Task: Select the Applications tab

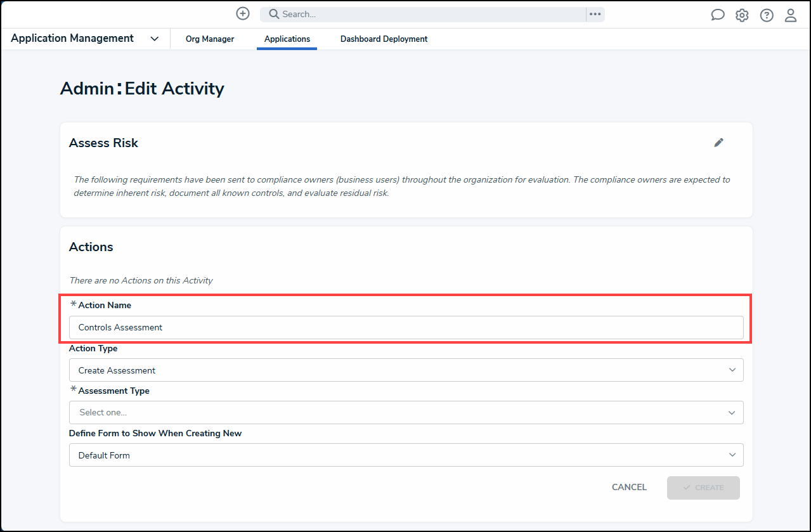Action: pyautogui.click(x=287, y=39)
